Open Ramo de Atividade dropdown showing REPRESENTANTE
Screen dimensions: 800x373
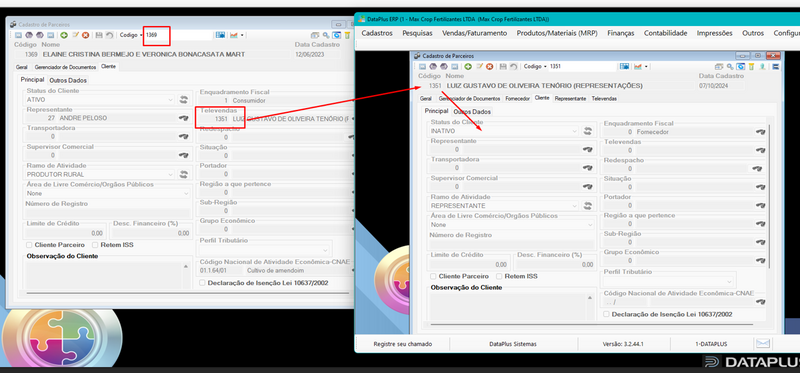[574, 206]
